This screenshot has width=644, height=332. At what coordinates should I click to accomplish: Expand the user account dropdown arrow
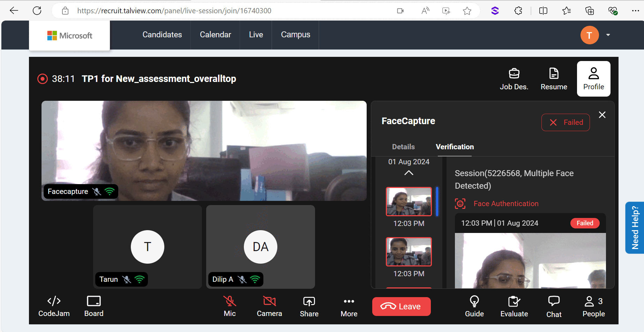(608, 35)
